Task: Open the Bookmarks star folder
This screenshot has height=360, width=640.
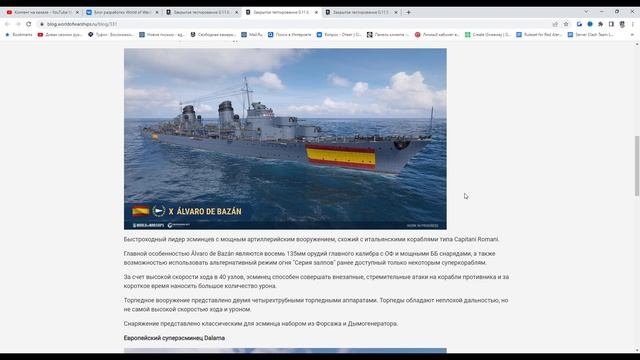Action: (x=18, y=35)
